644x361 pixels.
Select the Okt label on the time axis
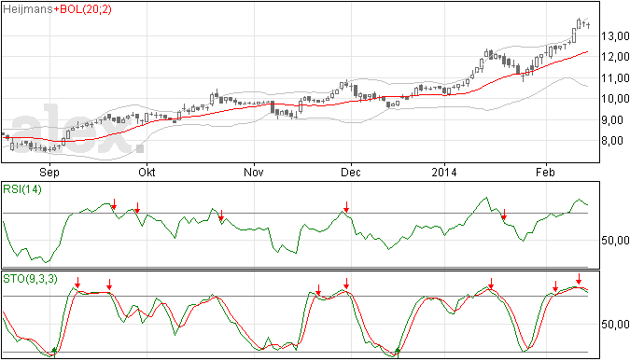point(147,172)
